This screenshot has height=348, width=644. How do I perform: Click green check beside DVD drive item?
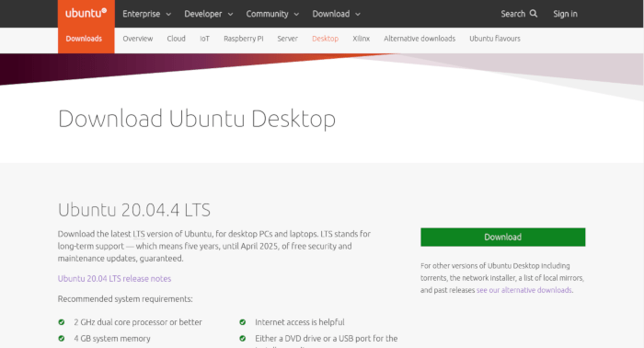coord(242,339)
